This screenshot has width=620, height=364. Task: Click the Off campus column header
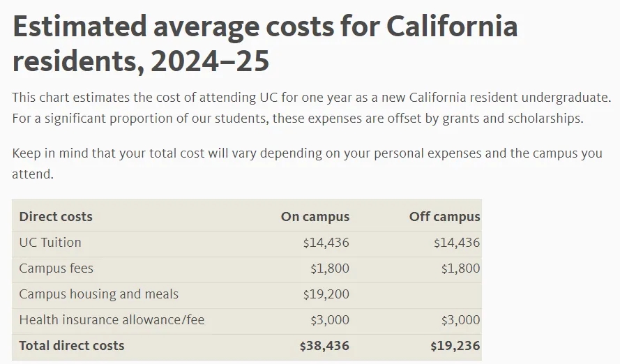(444, 216)
